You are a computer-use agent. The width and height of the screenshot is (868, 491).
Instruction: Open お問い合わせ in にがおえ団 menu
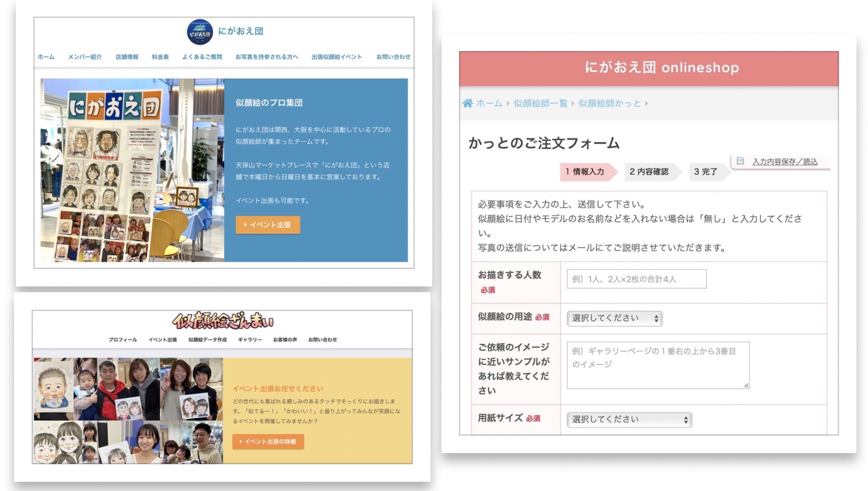click(x=393, y=57)
